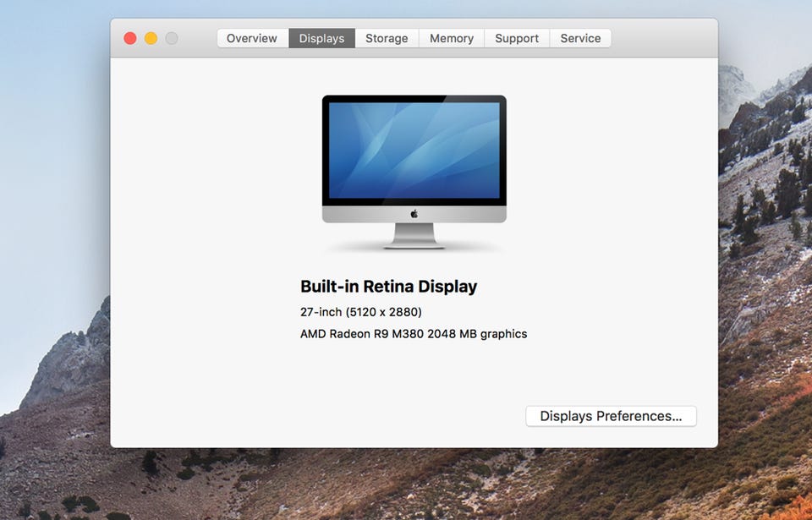Minimize window with the yellow button

point(151,38)
